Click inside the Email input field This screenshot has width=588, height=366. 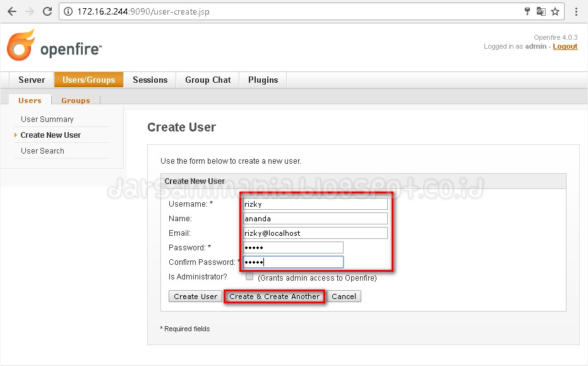315,233
